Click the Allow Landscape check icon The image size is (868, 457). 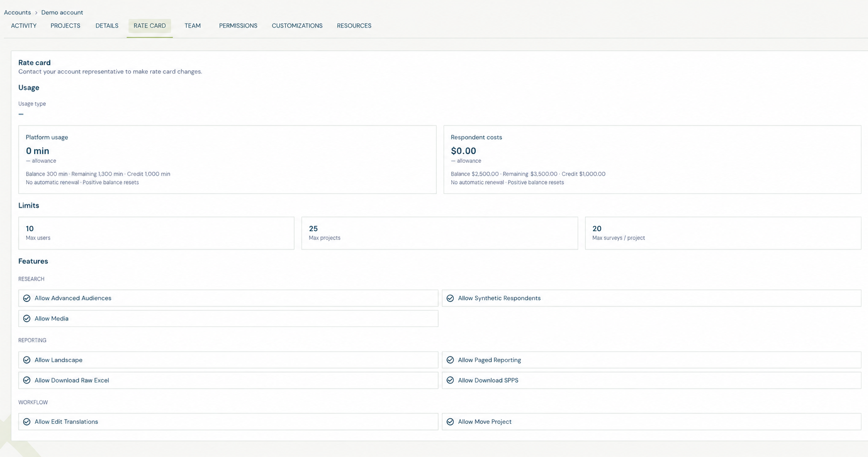(x=27, y=360)
